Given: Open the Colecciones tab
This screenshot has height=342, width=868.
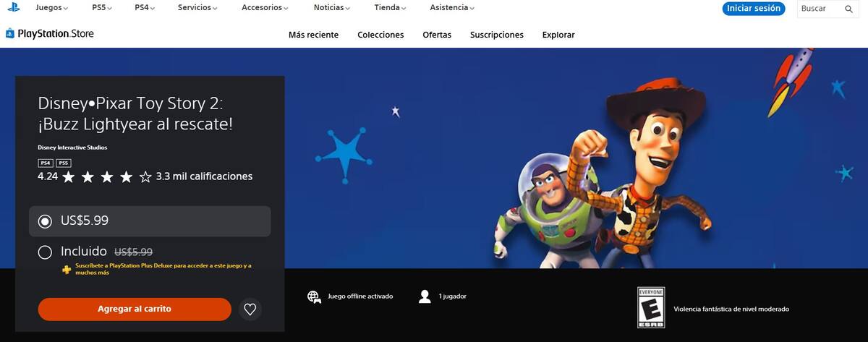Looking at the screenshot, I should [380, 35].
